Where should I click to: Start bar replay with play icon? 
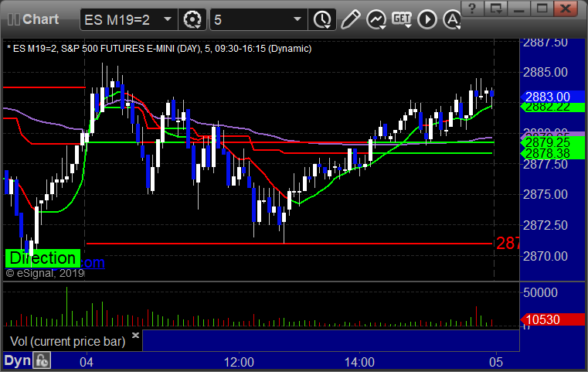427,19
